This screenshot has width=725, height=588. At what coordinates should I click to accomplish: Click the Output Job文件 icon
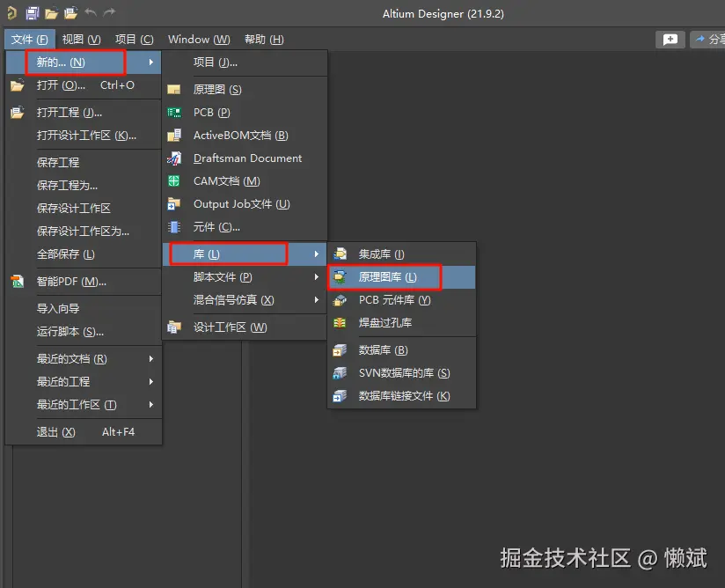pyautogui.click(x=174, y=204)
